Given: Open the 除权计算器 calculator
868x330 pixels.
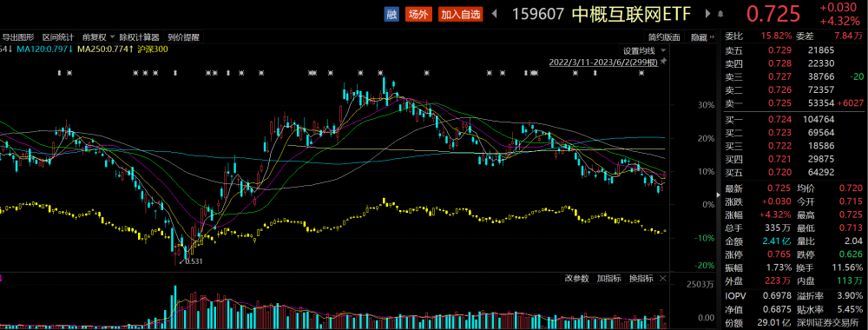Looking at the screenshot, I should pos(140,37).
